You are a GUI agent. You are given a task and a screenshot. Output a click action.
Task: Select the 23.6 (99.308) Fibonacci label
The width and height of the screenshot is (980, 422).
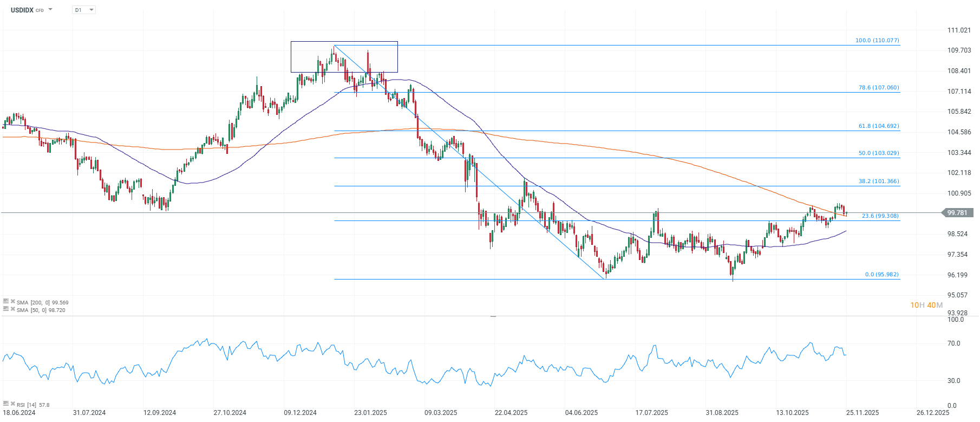880,216
